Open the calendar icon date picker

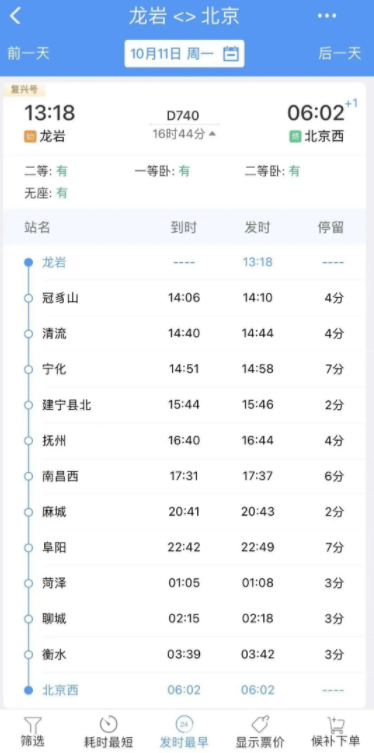point(231,53)
